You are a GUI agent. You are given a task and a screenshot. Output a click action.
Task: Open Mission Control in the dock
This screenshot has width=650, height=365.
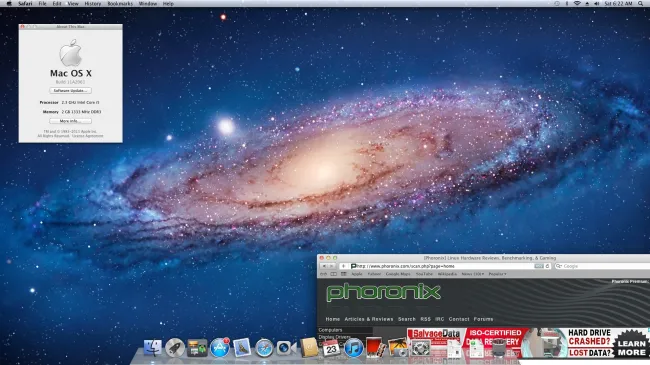(197, 348)
